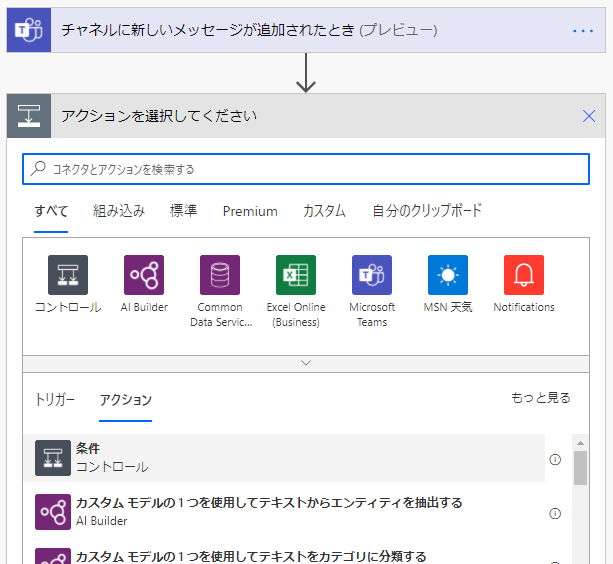The height and width of the screenshot is (564, 613).
Task: Click the icon beside the 条件 action
Action: point(53,458)
